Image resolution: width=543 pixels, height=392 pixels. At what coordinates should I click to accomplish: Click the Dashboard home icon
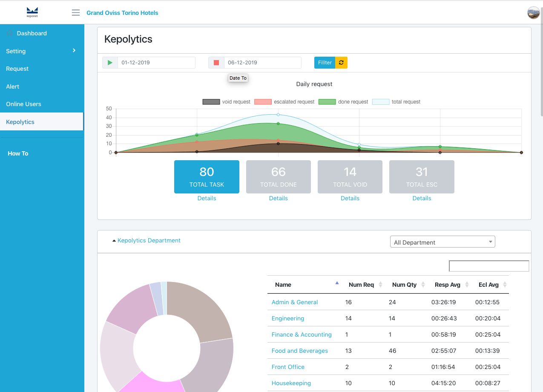[10, 33]
